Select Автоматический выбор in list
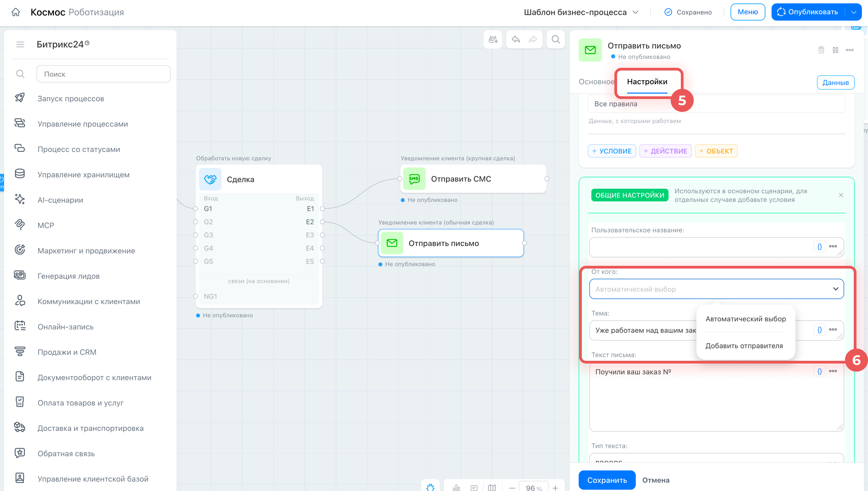Screen dimensions: 868x491 pos(746,319)
